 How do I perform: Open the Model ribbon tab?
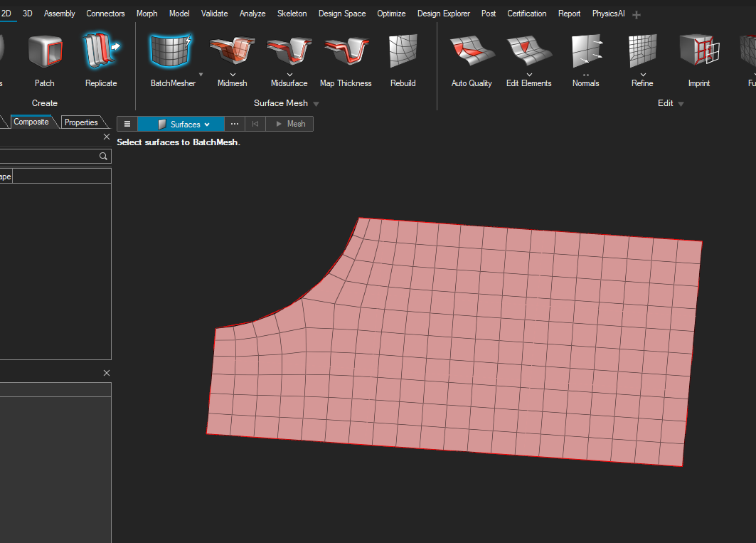coord(179,14)
